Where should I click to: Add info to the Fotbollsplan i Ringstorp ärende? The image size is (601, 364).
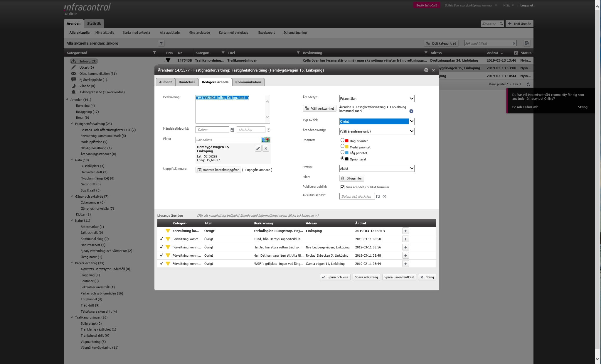(x=405, y=231)
